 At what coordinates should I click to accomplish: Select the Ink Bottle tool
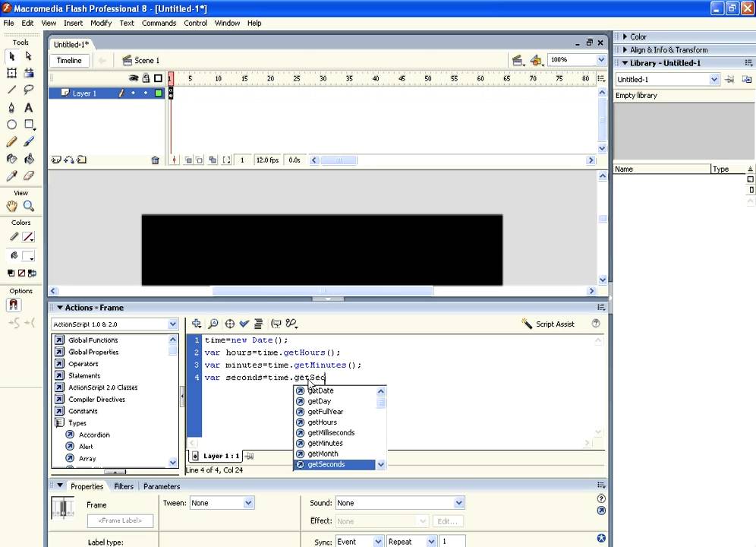12,159
